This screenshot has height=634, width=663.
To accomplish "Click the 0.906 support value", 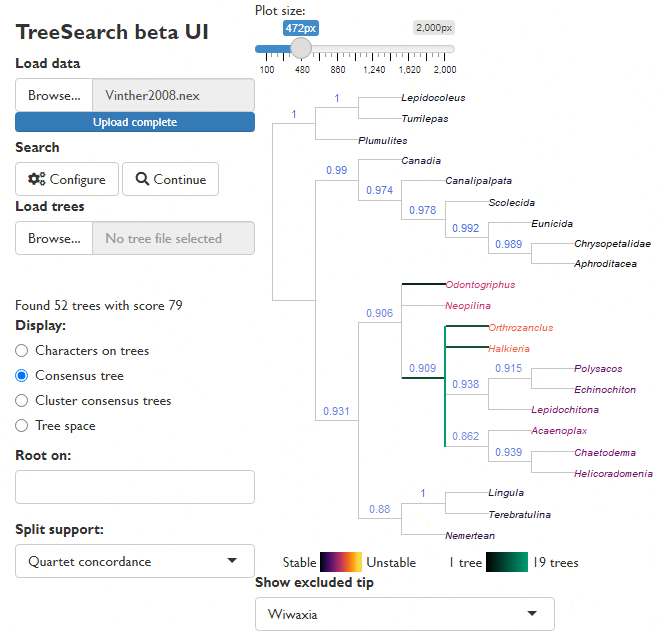I will point(380,313).
